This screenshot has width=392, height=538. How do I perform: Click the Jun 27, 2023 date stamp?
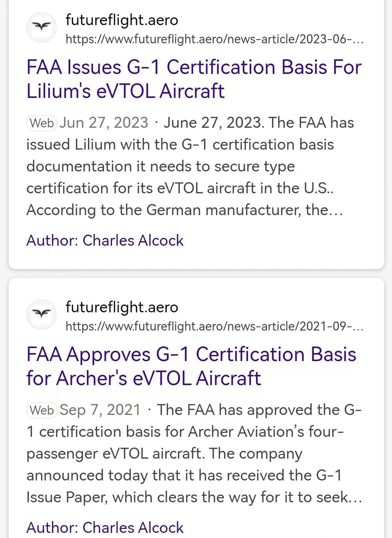point(104,123)
